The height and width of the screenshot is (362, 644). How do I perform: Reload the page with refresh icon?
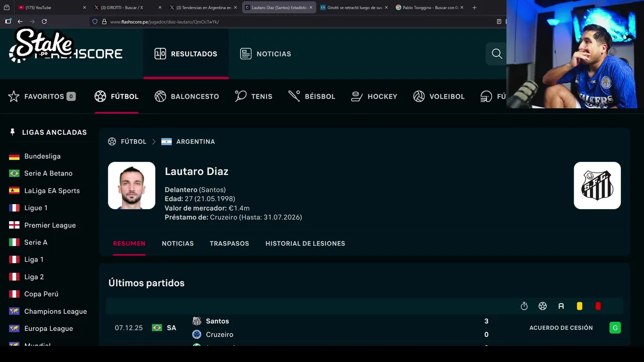[x=44, y=22]
